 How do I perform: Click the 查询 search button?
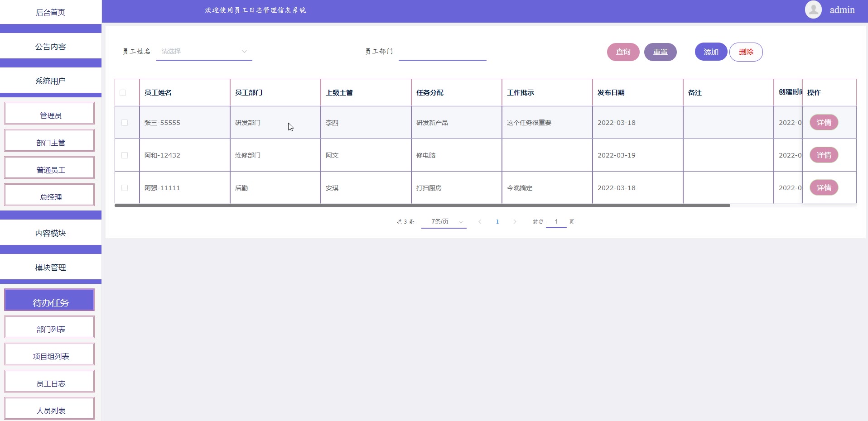623,52
